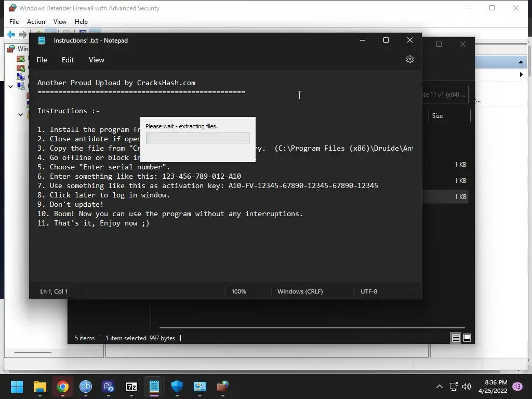Screen dimensions: 532x399
Task: Click the Firewall left pane horizontal scrollbar
Action: pos(33,353)
